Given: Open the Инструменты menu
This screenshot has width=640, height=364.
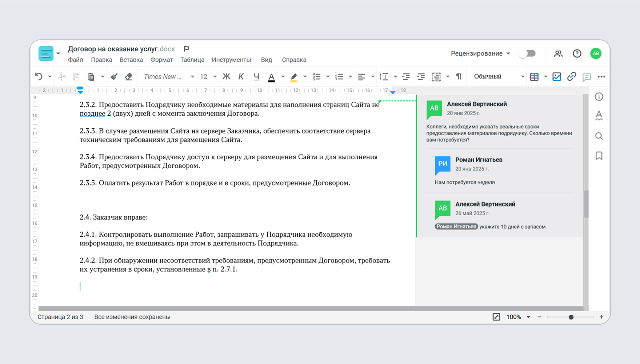Looking at the screenshot, I should point(231,60).
